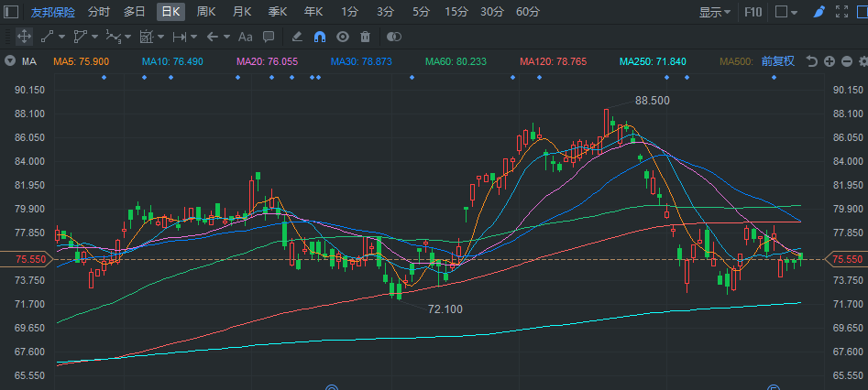
Task: Select the range interval tool
Action: tap(180, 37)
